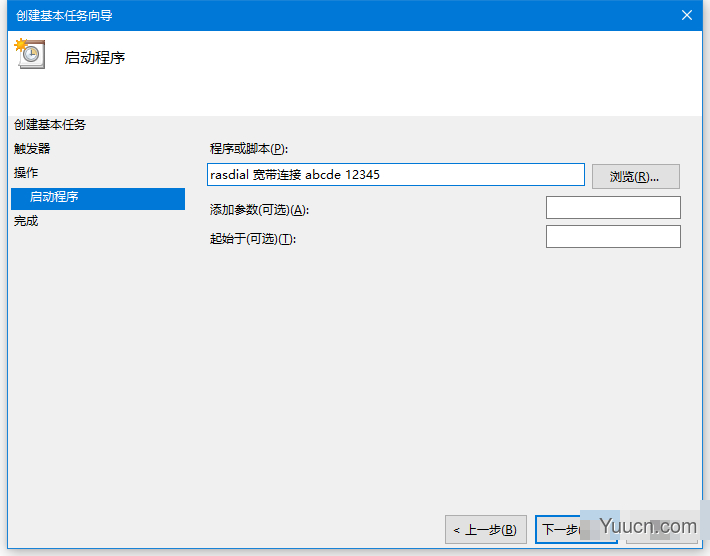The width and height of the screenshot is (710, 556).
Task: Go to 触发器 step in sidebar
Action: pos(32,149)
